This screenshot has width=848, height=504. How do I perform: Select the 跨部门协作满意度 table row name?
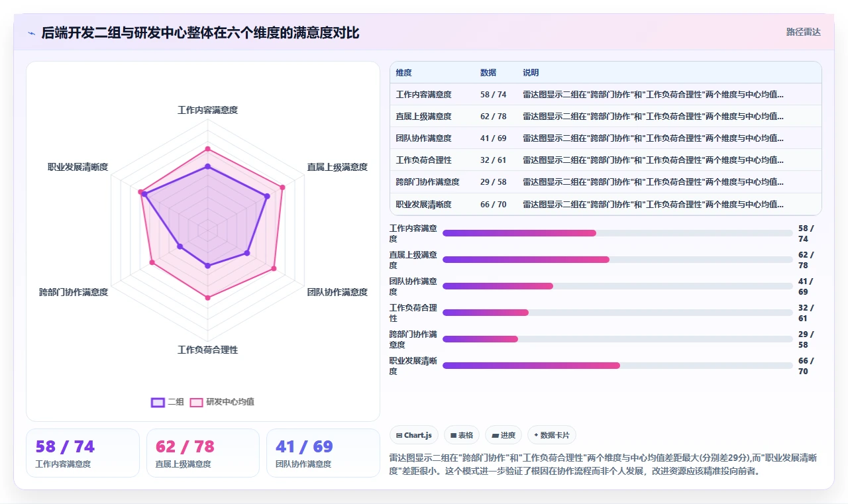[427, 182]
